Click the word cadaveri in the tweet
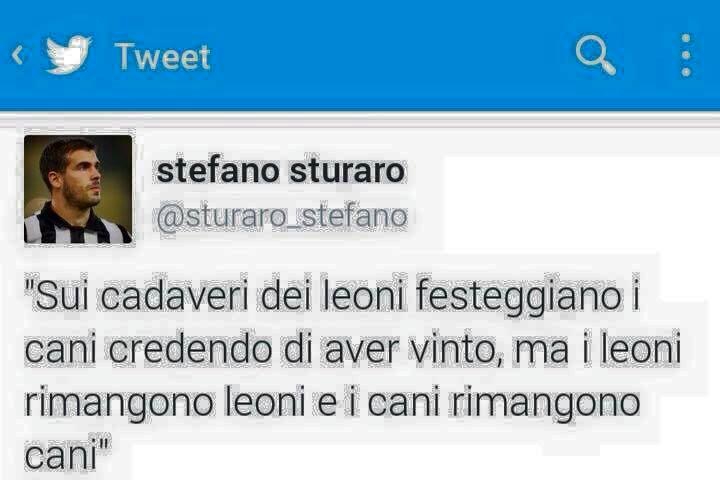This screenshot has width=720, height=480. [174, 297]
